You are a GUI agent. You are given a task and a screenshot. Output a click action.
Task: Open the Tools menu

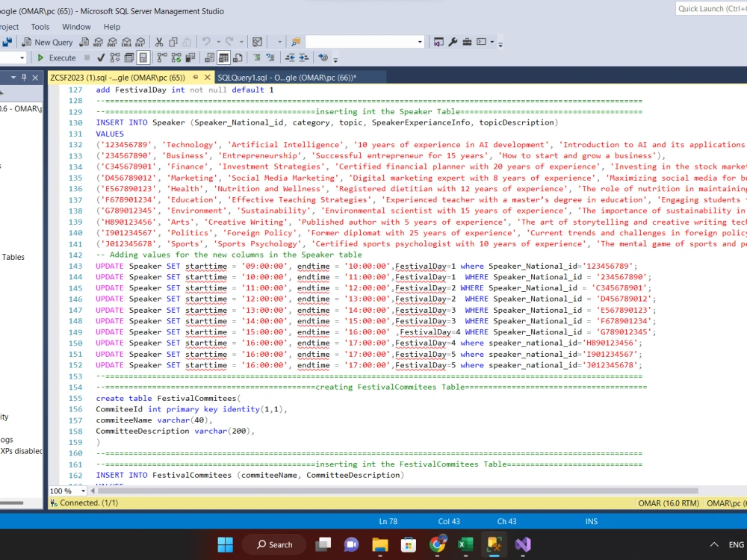point(40,26)
